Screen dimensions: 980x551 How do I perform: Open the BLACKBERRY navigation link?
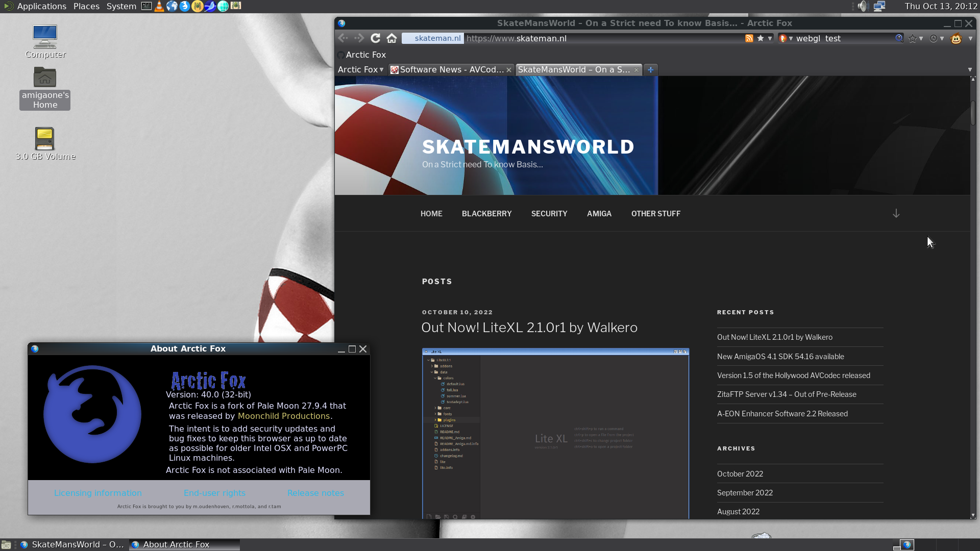[x=486, y=214]
